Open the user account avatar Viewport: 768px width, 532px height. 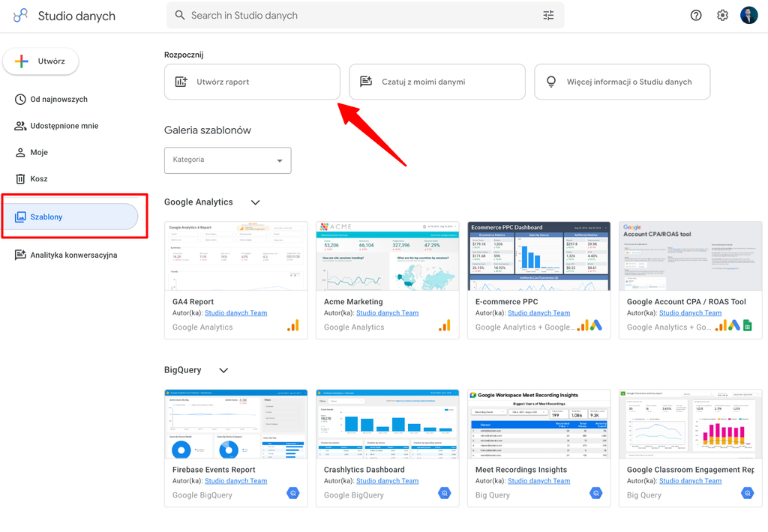click(x=749, y=16)
